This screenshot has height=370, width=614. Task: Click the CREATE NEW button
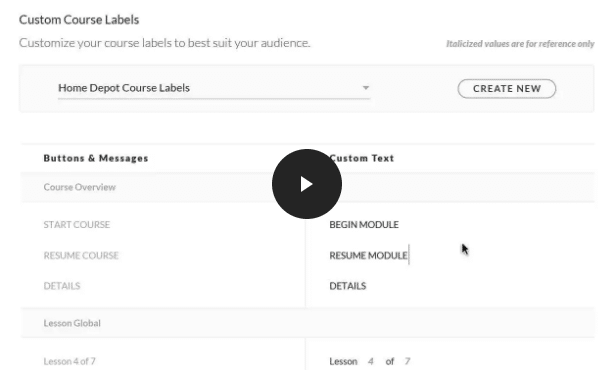506,88
